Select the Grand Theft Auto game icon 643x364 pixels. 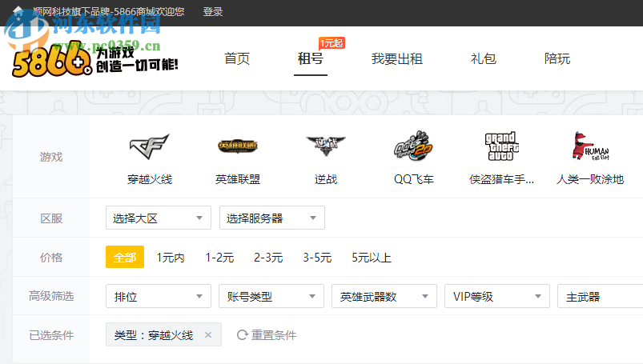pyautogui.click(x=501, y=146)
